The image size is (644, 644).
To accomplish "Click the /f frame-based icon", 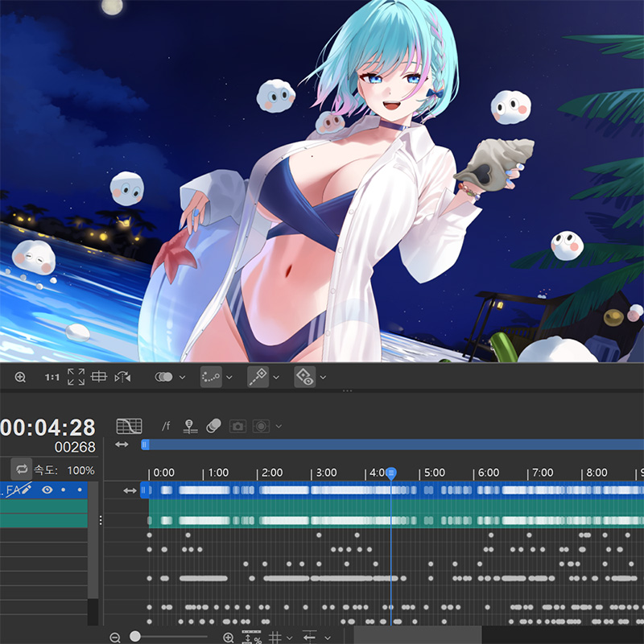I will (x=166, y=426).
